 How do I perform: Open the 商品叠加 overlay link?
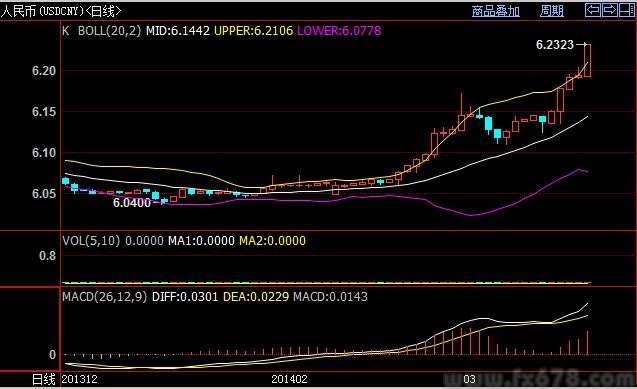coord(496,11)
